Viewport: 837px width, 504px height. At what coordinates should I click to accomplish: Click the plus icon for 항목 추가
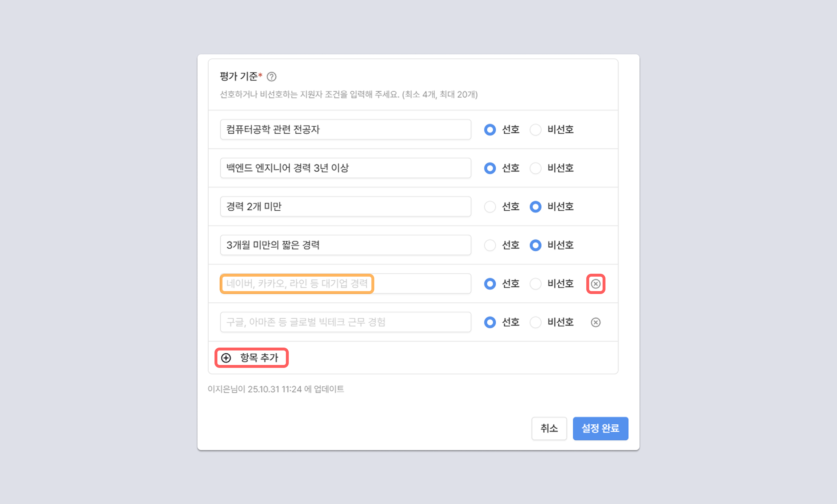coord(226,358)
